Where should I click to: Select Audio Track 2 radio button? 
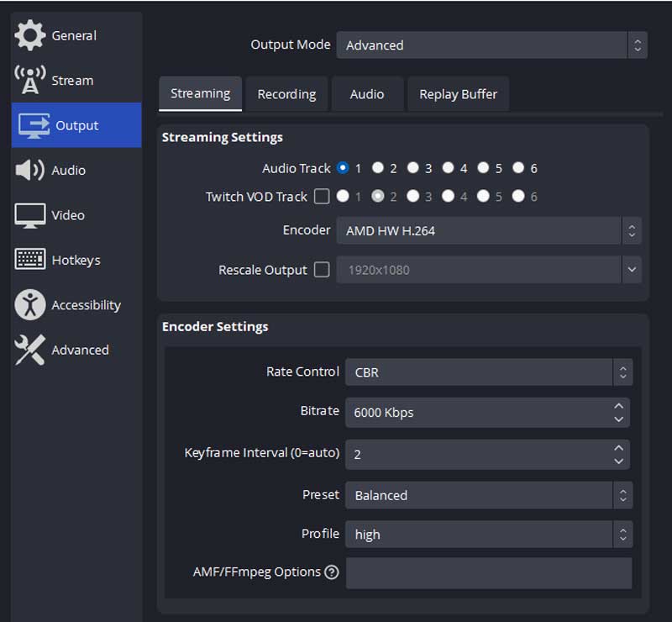(377, 168)
